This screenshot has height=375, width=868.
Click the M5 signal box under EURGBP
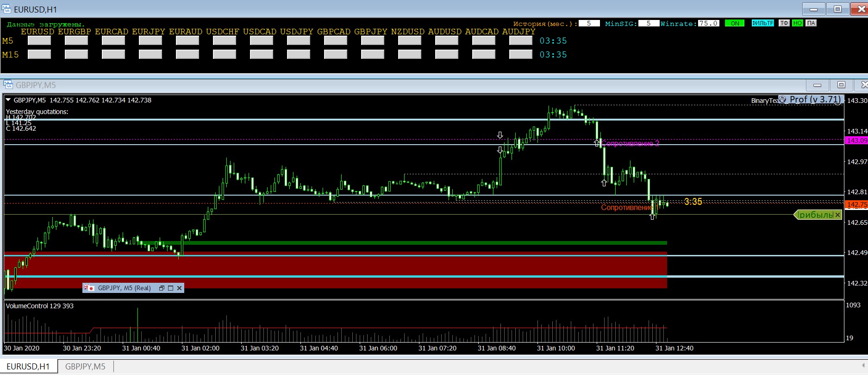pyautogui.click(x=76, y=41)
